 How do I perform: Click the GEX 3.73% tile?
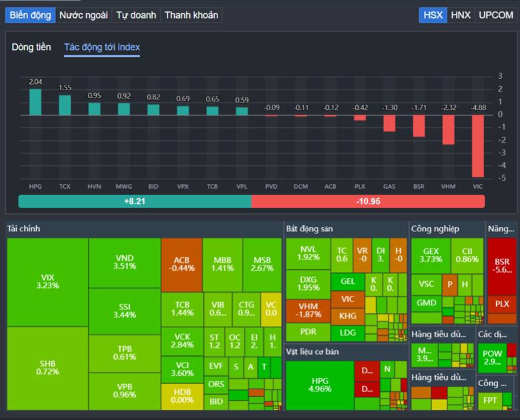tap(431, 256)
